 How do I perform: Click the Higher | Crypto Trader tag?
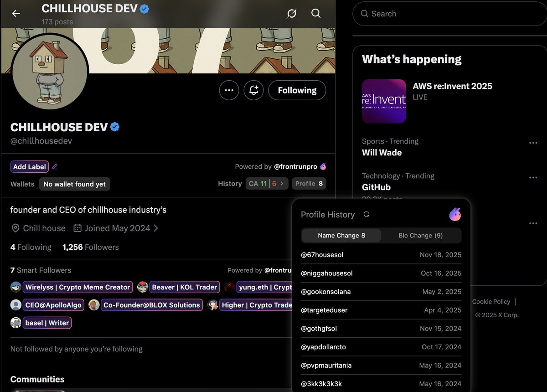coord(256,305)
